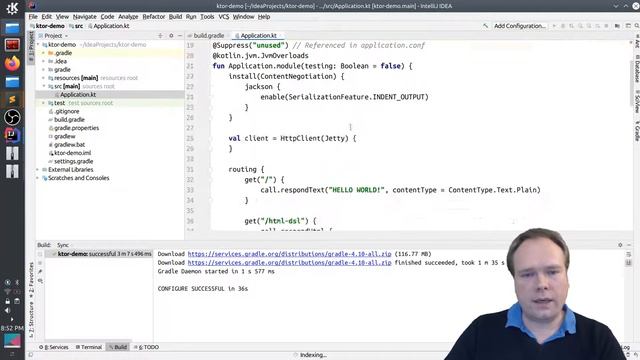Open the Gradle side tool window
The image size is (640, 360).
[636, 131]
